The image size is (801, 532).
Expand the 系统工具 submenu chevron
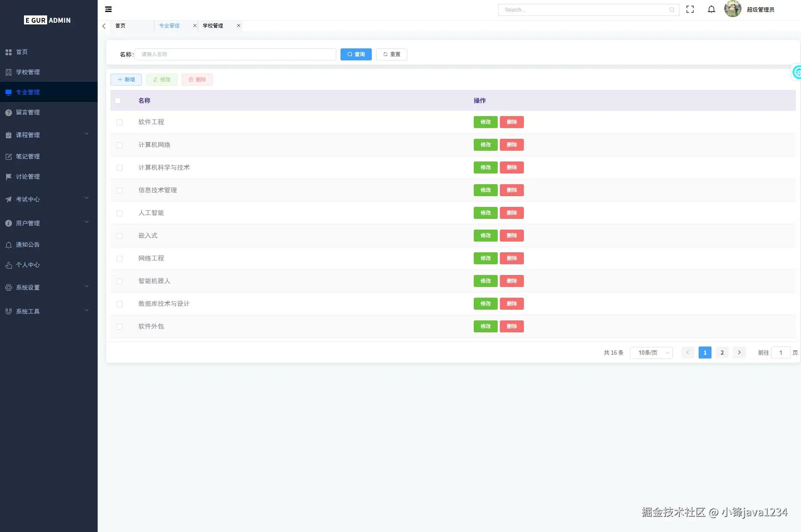tap(87, 311)
